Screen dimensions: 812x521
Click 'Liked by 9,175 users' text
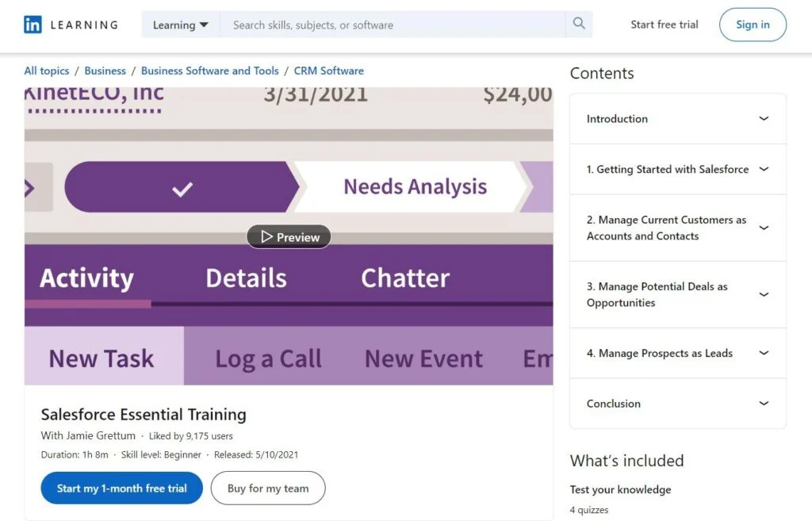click(x=190, y=436)
